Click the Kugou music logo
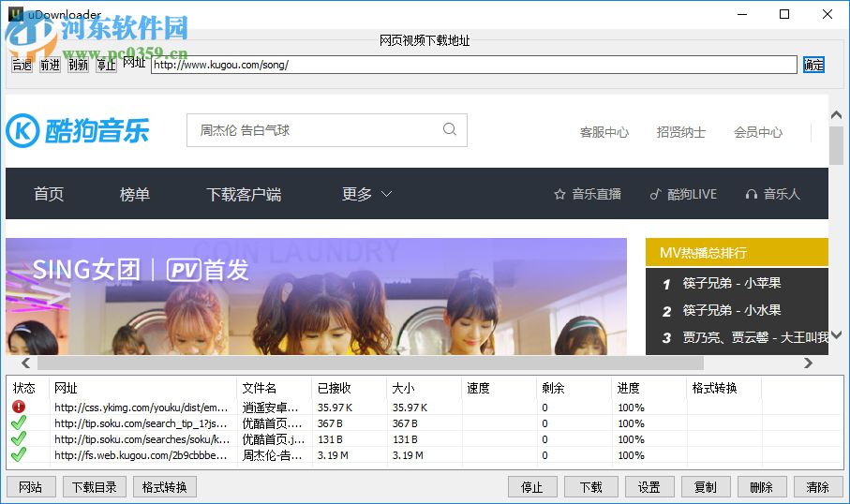The image size is (850, 504). point(78,130)
